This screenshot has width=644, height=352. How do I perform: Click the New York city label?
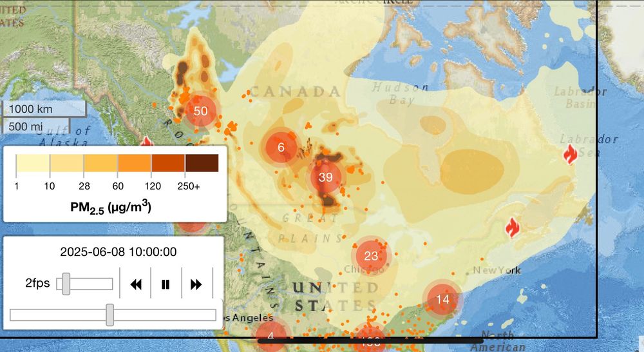(x=497, y=270)
